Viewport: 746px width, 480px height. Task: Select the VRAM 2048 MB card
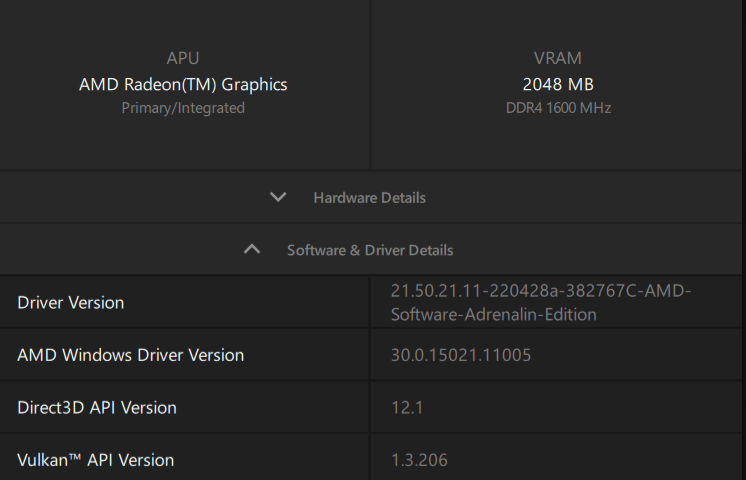[x=558, y=84]
